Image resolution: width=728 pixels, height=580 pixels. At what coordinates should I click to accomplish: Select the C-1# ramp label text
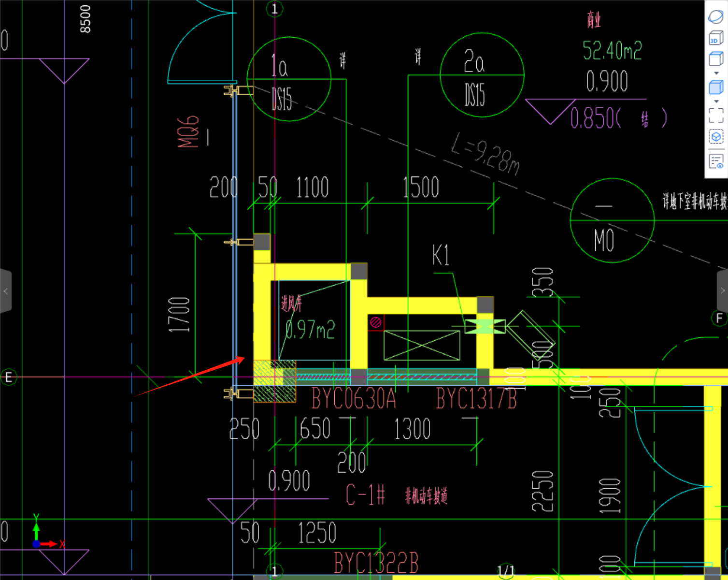pos(366,495)
